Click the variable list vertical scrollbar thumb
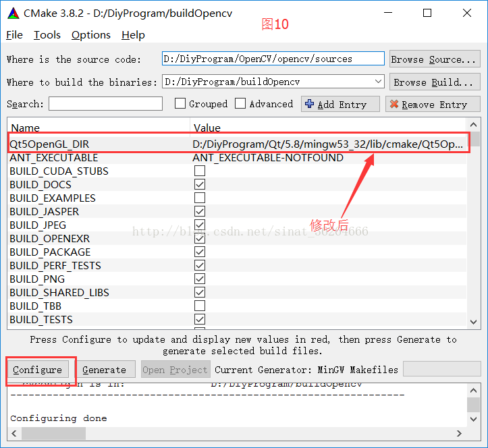 tap(475, 139)
